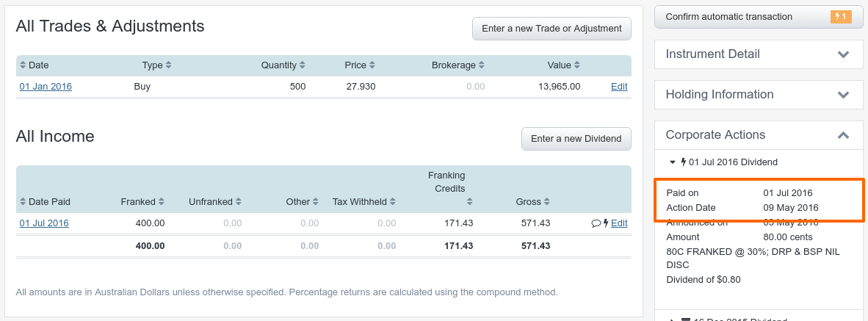Click lightning bolt icon in income row
This screenshot has height=321, width=868.
606,223
